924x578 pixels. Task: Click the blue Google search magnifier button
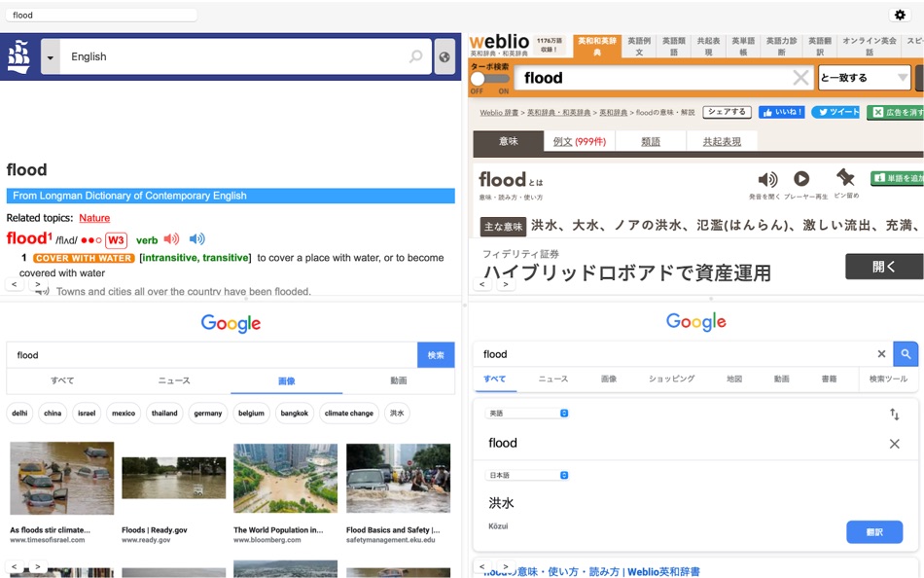(906, 354)
